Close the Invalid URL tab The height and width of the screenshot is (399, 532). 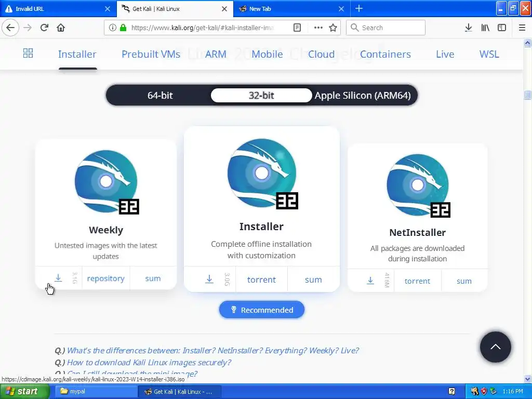pos(108,9)
